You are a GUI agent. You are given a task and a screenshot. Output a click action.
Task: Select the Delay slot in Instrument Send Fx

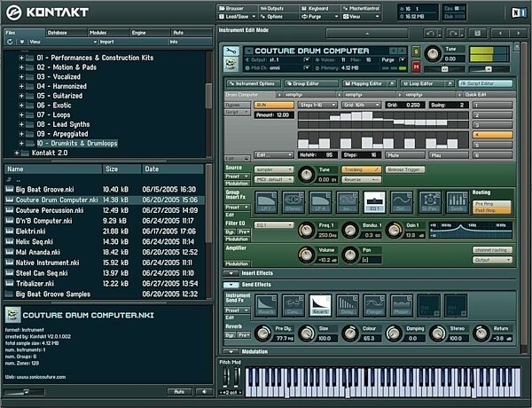(348, 305)
